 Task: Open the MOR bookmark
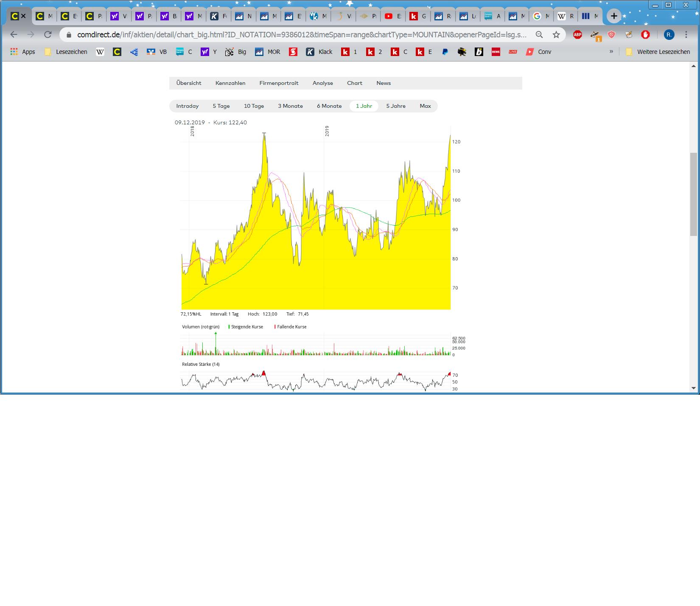click(268, 52)
